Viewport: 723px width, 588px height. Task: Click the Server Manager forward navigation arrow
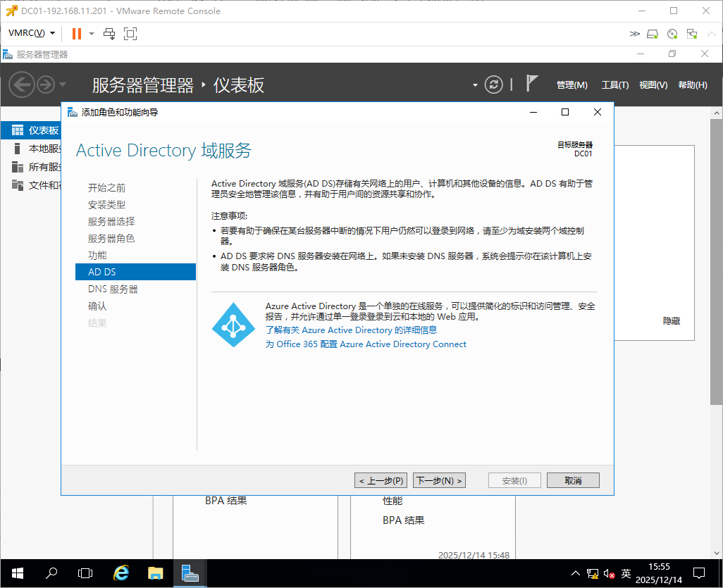(x=46, y=85)
